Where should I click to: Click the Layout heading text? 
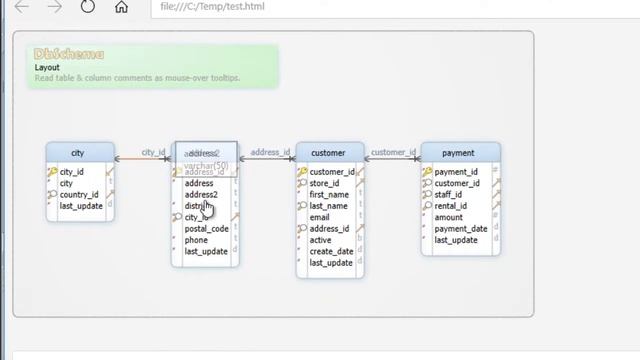point(47,67)
